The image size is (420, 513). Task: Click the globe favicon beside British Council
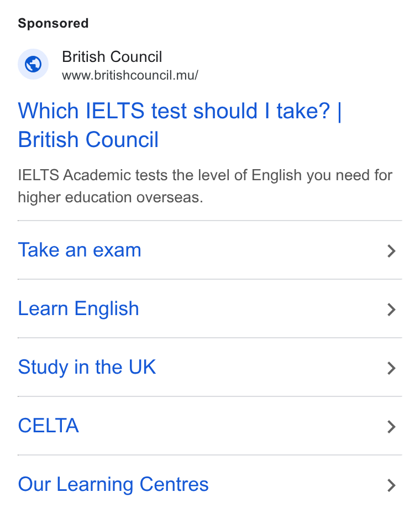33,64
